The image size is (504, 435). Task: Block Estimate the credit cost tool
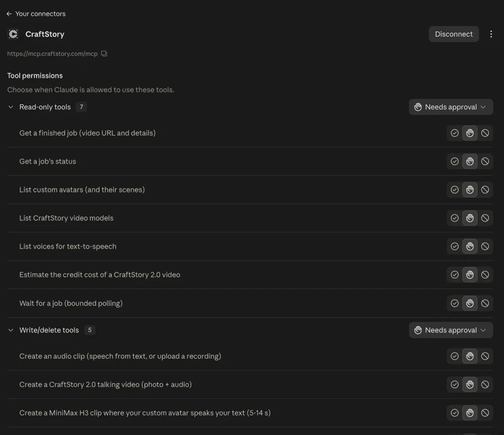coord(485,275)
